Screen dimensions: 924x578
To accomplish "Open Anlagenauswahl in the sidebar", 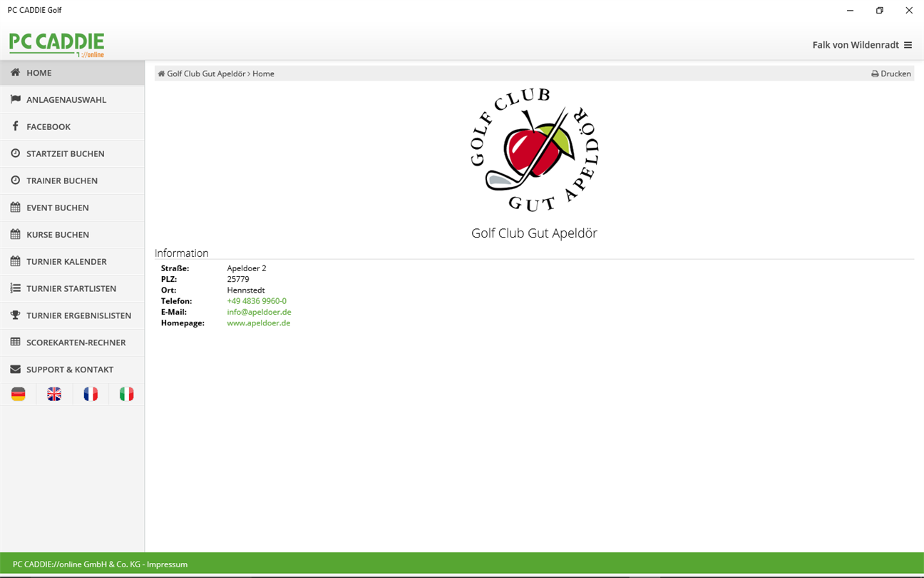I will pos(72,99).
